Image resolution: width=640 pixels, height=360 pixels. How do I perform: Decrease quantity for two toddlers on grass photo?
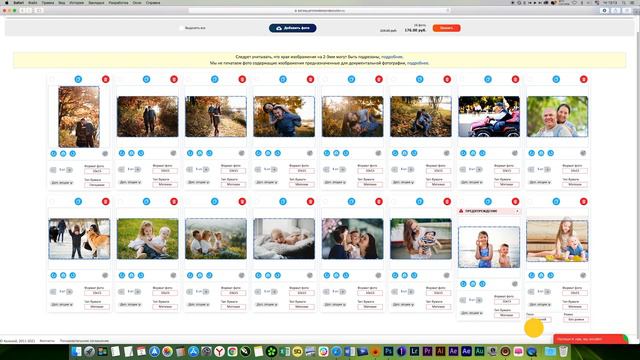[x=121, y=292]
